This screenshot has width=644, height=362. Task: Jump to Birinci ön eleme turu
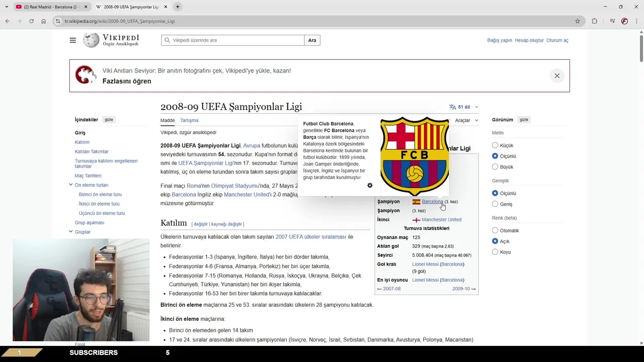coord(100,195)
